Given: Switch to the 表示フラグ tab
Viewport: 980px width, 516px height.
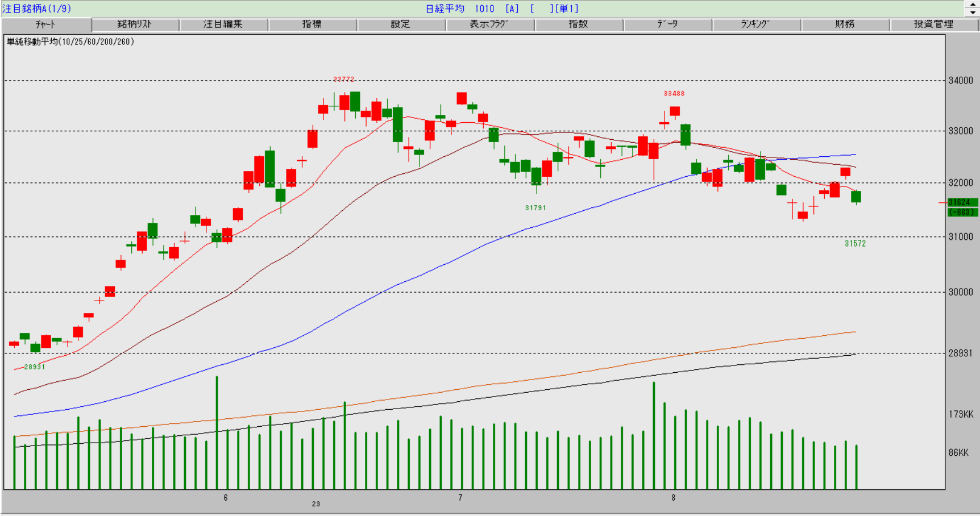Looking at the screenshot, I should [x=489, y=24].
